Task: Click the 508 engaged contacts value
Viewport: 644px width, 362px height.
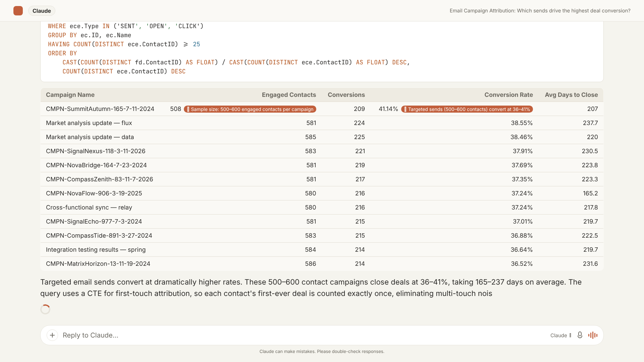Action: [175, 109]
